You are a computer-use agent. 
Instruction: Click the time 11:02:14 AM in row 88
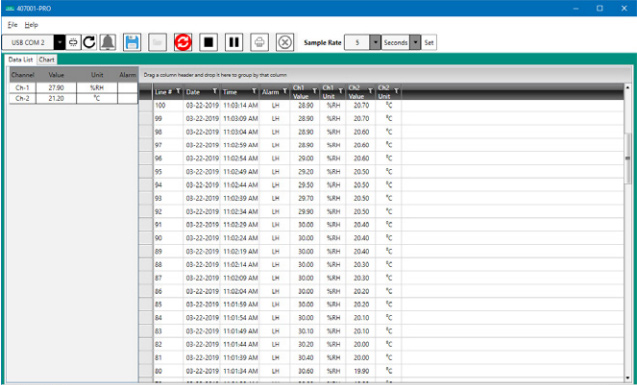pos(240,265)
